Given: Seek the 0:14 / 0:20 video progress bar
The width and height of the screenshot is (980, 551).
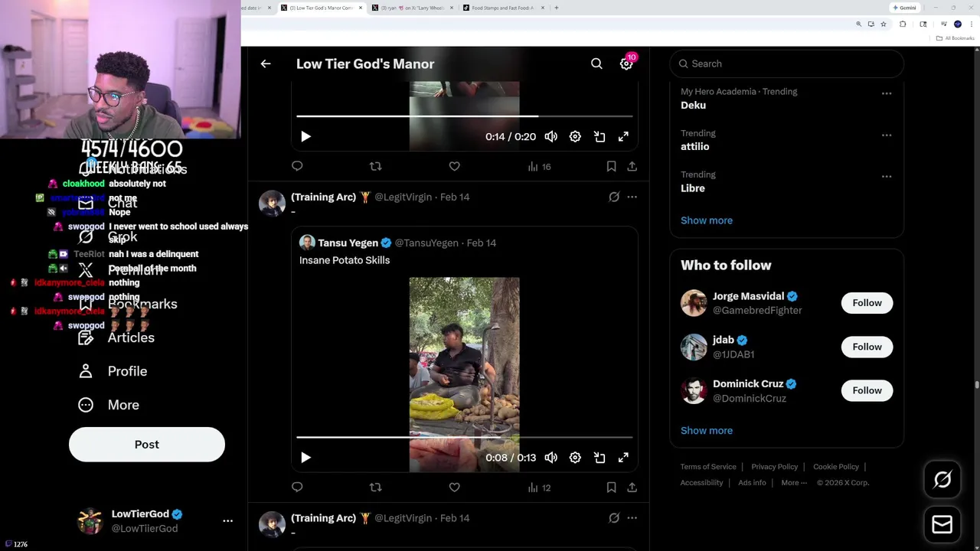Looking at the screenshot, I should [464, 116].
